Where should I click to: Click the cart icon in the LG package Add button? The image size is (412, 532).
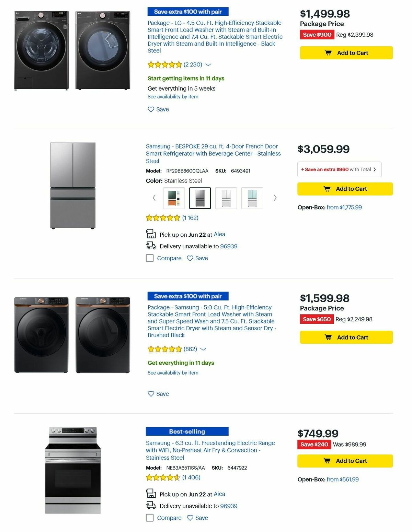tap(329, 52)
